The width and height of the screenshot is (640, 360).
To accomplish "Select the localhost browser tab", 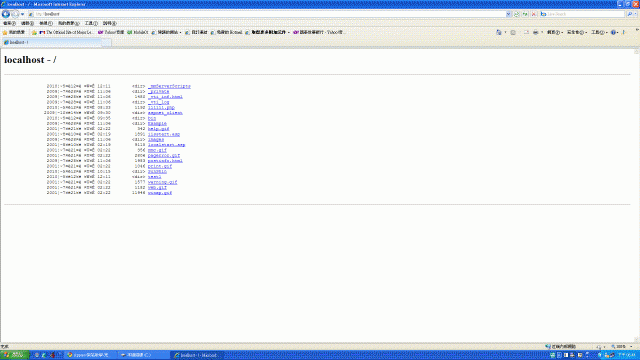I will (x=51, y=42).
